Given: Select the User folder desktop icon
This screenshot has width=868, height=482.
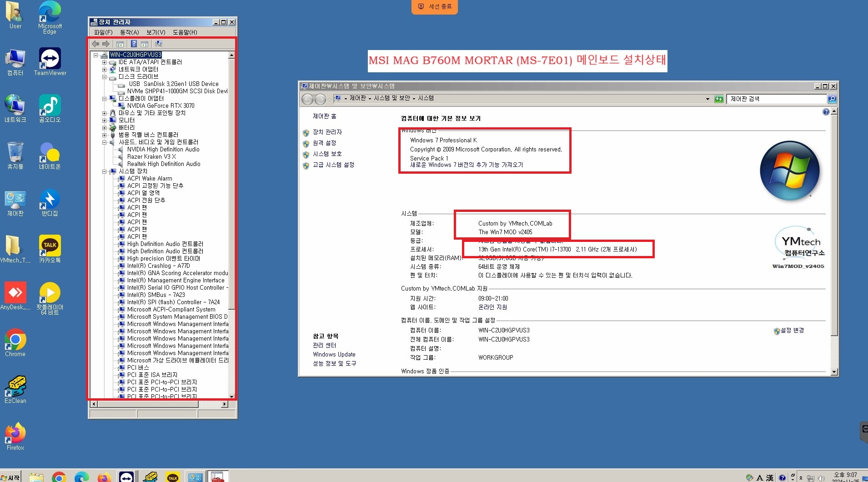Looking at the screenshot, I should click(x=15, y=15).
